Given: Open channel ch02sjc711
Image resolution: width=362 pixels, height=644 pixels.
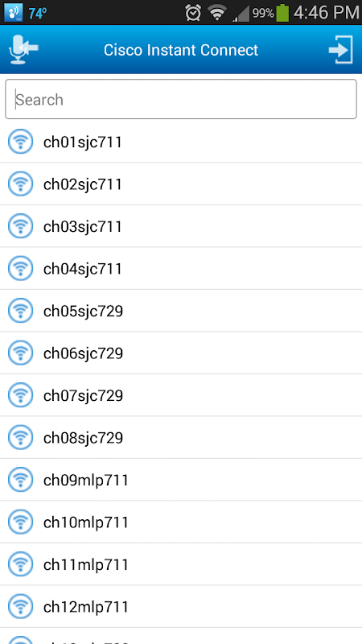Looking at the screenshot, I should pyautogui.click(x=181, y=184).
